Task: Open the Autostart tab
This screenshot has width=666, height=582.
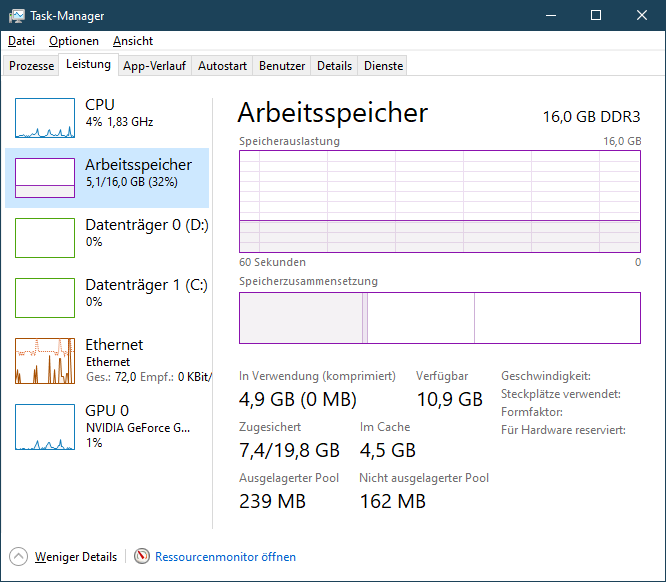Action: coord(222,66)
